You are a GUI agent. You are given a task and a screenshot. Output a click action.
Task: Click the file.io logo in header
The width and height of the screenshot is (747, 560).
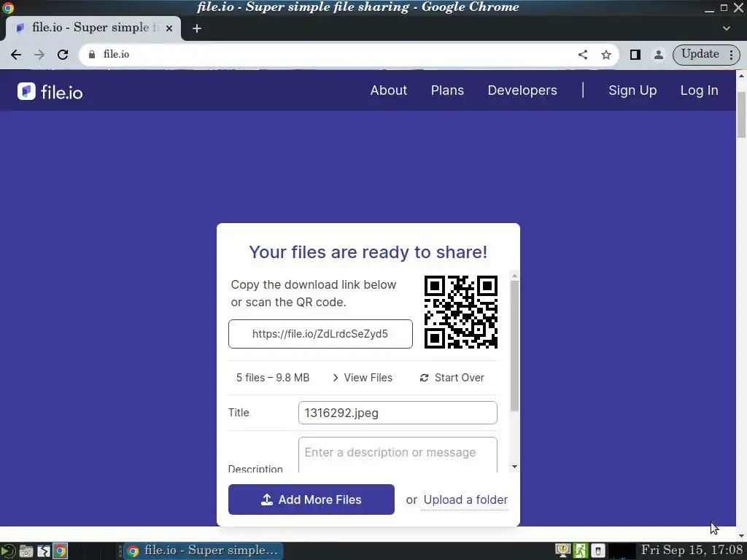50,91
